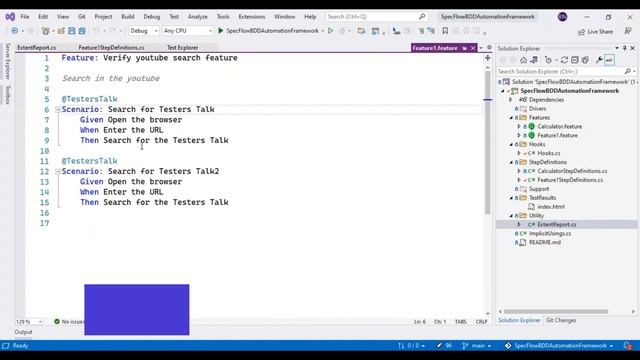The height and width of the screenshot is (360, 640).
Task: Click Sync with Active Document arrows icon
Action: tap(564, 60)
